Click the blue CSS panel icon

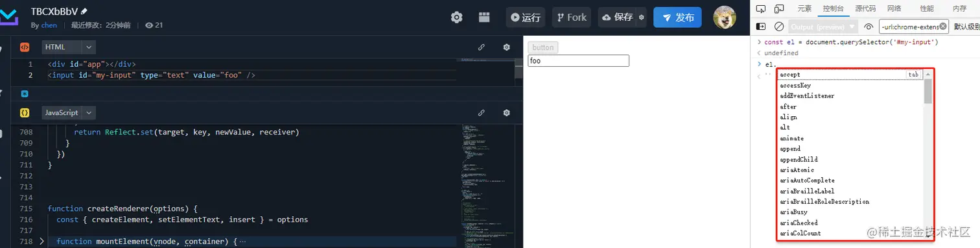pos(25,93)
